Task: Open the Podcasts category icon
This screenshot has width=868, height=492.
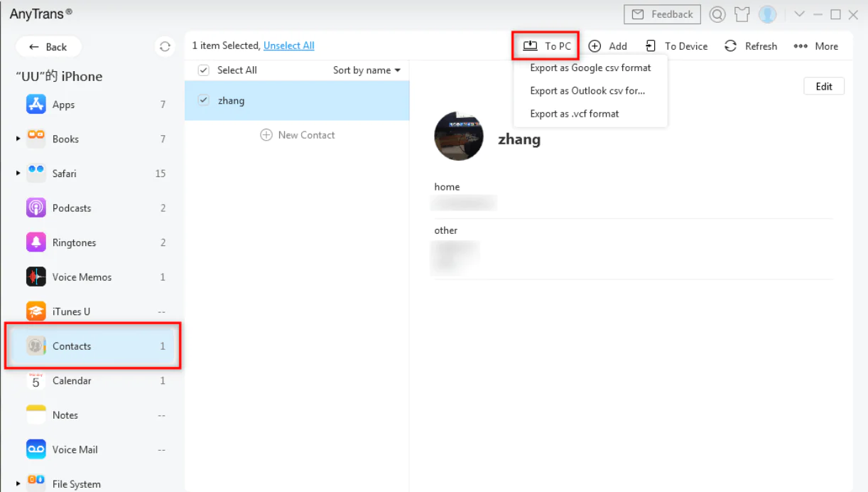Action: 36,208
